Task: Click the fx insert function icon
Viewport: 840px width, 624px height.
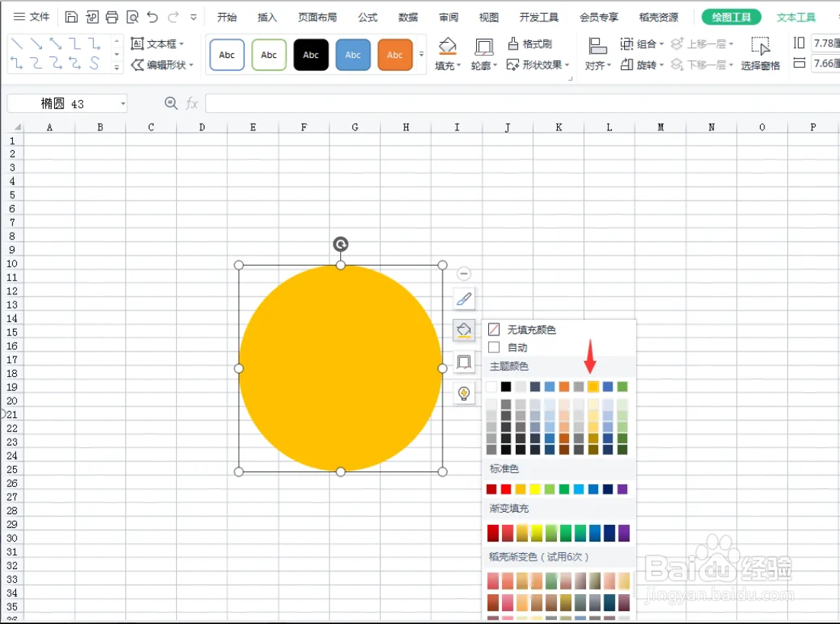Action: pos(191,104)
